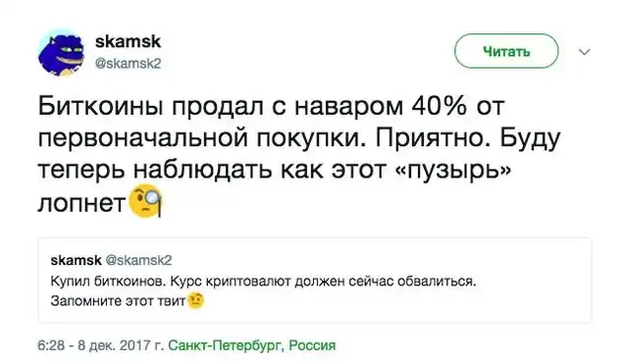This screenshot has height=364, width=628.
Task: Open the Санкт-Петербург, Россия location link
Action: [251, 345]
